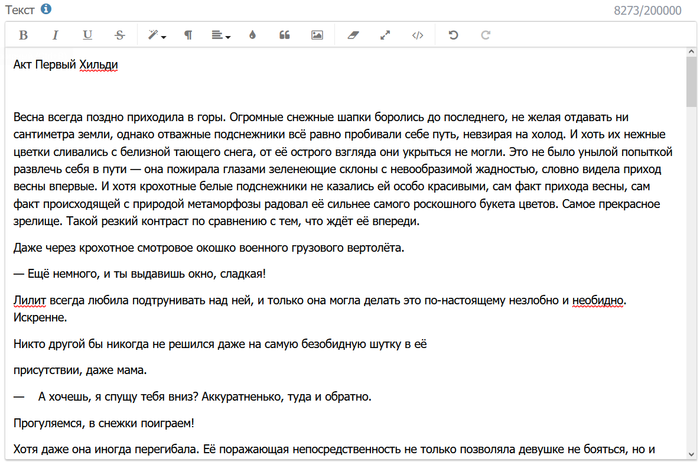Viewport: 700px width, 468px height.
Task: Click the paragraph mark icon
Action: (x=188, y=35)
